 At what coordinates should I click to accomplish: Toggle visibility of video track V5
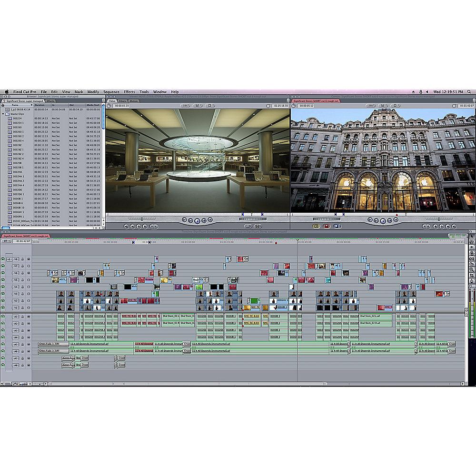pos(3,280)
